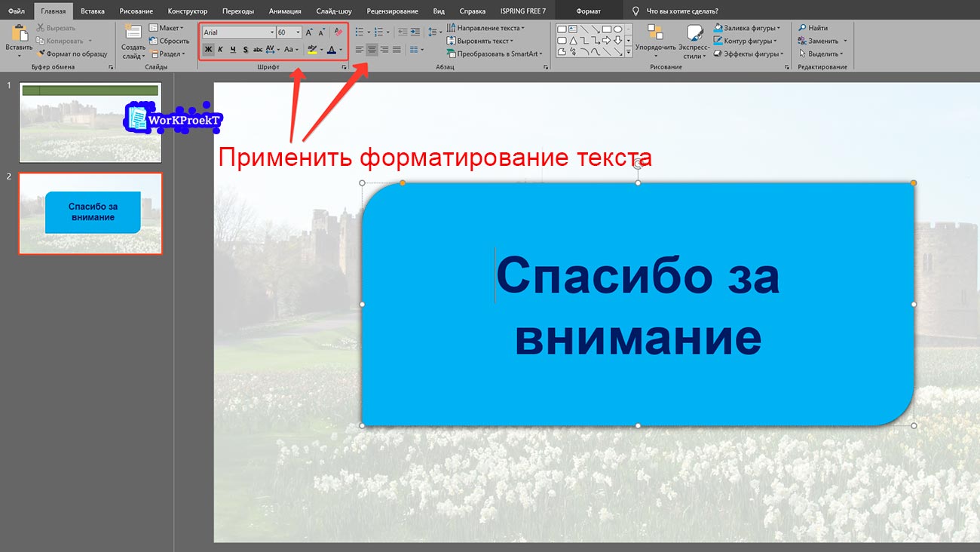
Task: Click the Format Painter brush icon
Action: [x=41, y=54]
